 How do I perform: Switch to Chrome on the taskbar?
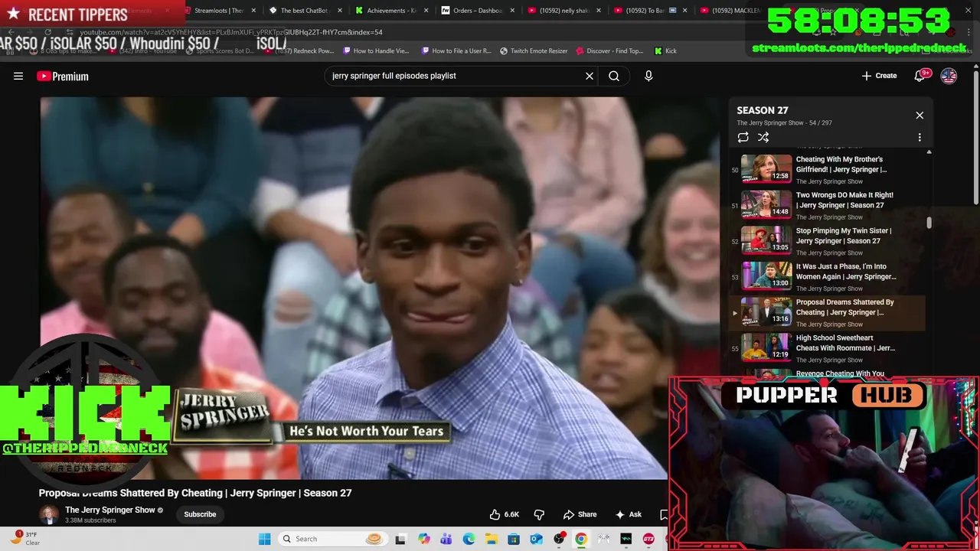pyautogui.click(x=581, y=539)
